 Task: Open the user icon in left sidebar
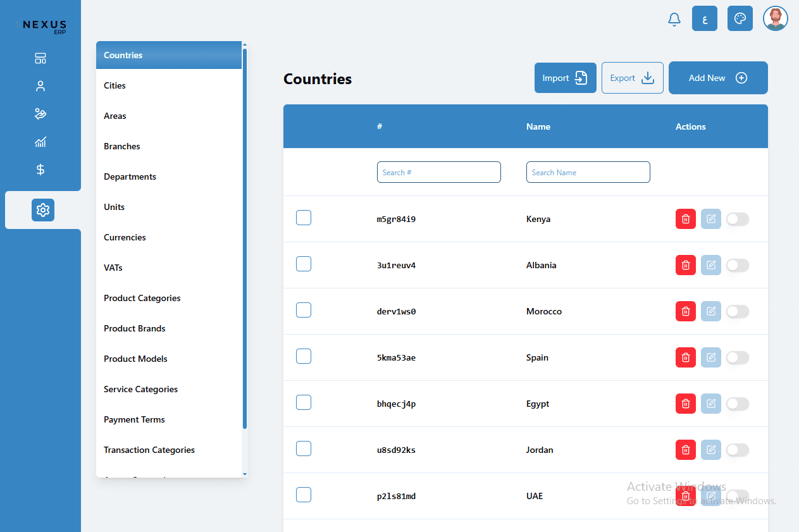coord(40,87)
